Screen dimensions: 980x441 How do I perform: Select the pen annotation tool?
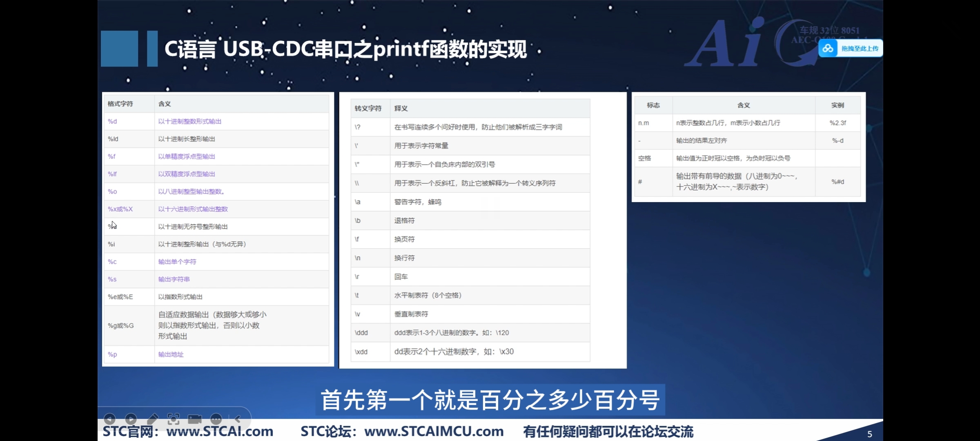152,419
